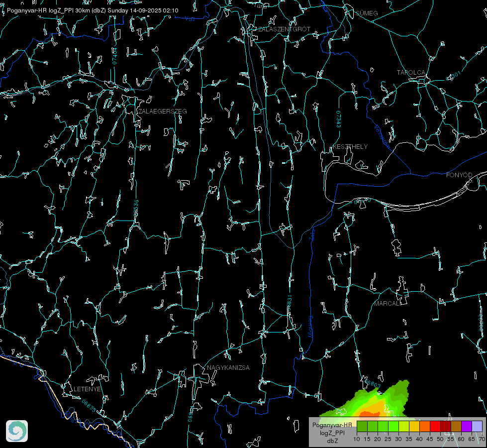Click the 06803 label near the radar echo
Screen dimensions: 487x448
pos(372,384)
